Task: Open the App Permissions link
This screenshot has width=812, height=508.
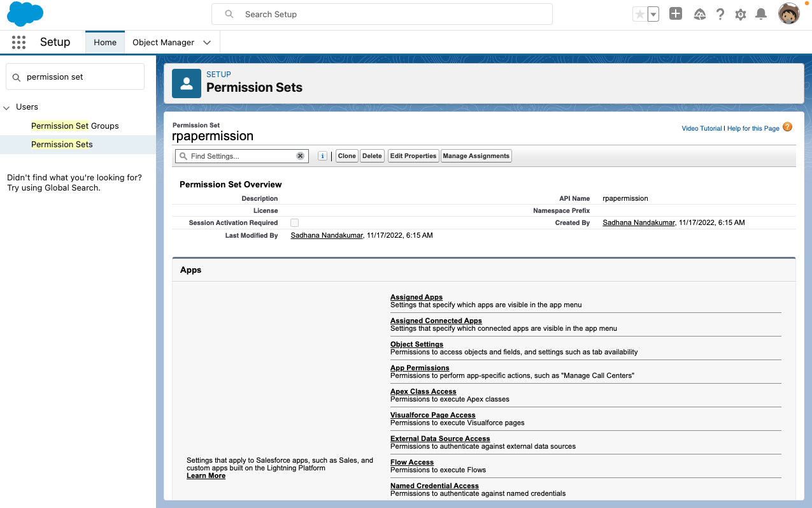Action: click(x=420, y=368)
